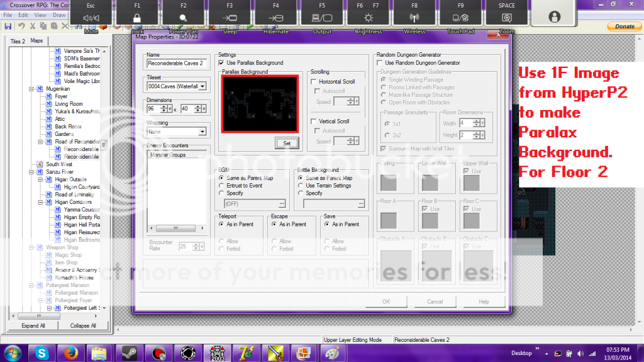Click the Collapse All button

click(x=84, y=326)
